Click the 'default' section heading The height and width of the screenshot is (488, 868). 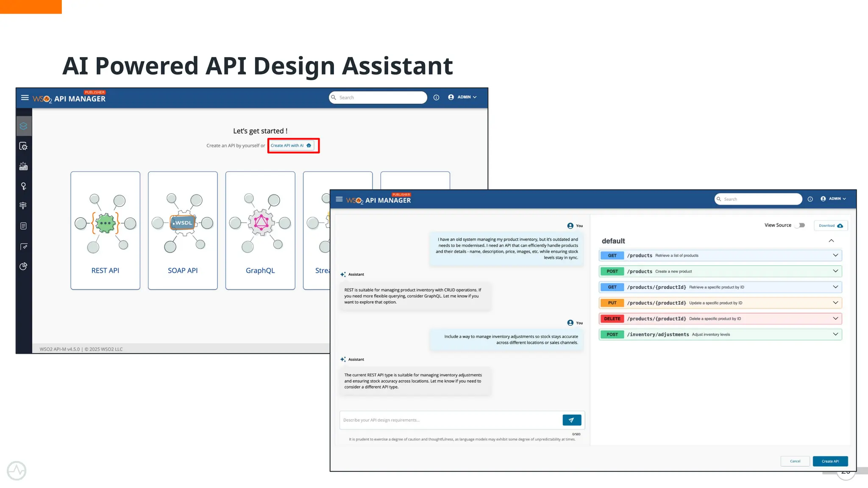click(x=613, y=241)
